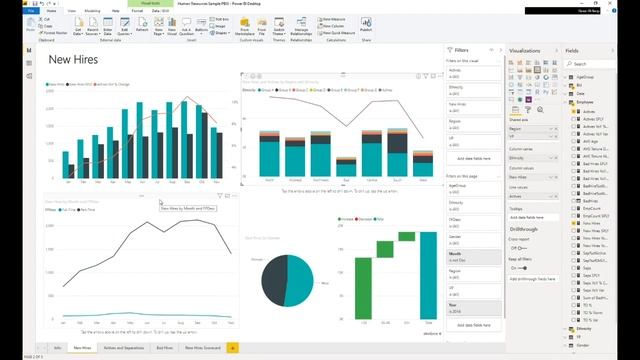This screenshot has height=360, width=640.
Task: Collapse the Filters pane chevron
Action: (x=501, y=50)
